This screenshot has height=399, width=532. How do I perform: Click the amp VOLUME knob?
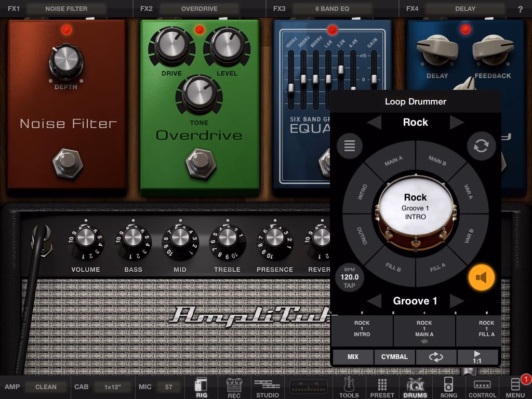[86, 237]
